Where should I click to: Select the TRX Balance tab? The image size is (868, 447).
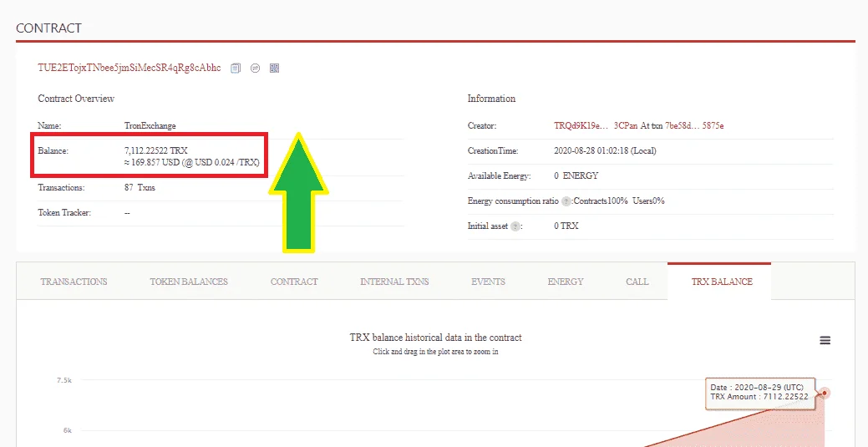point(719,282)
